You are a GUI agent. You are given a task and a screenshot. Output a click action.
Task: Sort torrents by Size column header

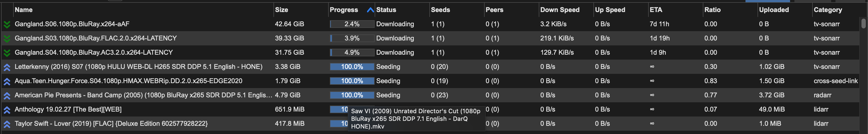[x=281, y=10]
